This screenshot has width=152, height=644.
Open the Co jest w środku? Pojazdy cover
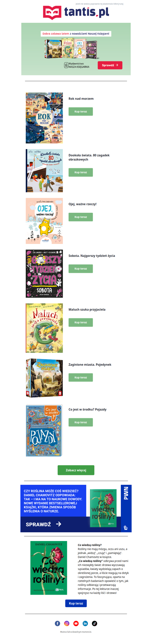[x=44, y=430]
